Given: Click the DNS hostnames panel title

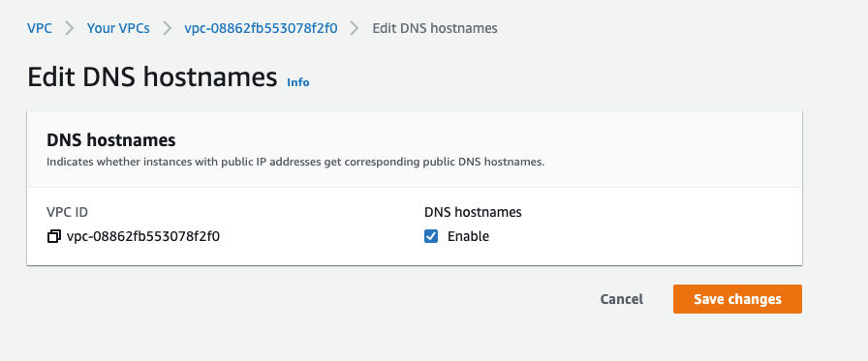Looking at the screenshot, I should pos(111,140).
